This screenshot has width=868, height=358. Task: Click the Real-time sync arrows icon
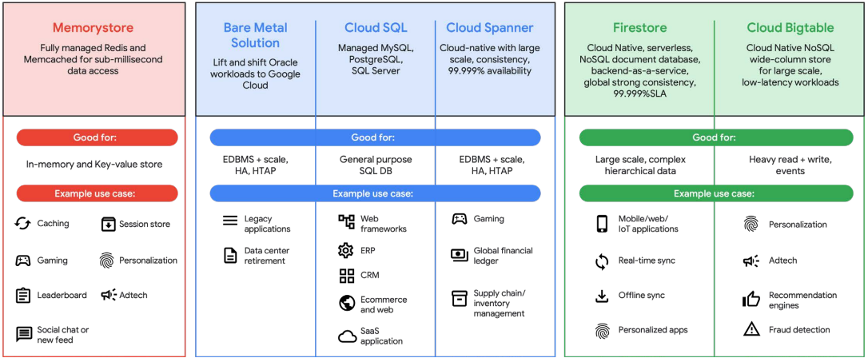[x=602, y=261]
